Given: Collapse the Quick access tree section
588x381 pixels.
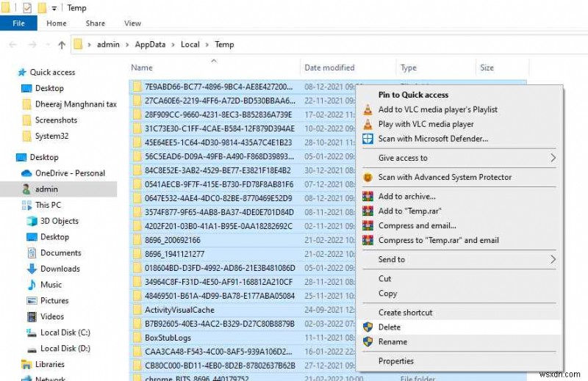Looking at the screenshot, I should [x=9, y=73].
